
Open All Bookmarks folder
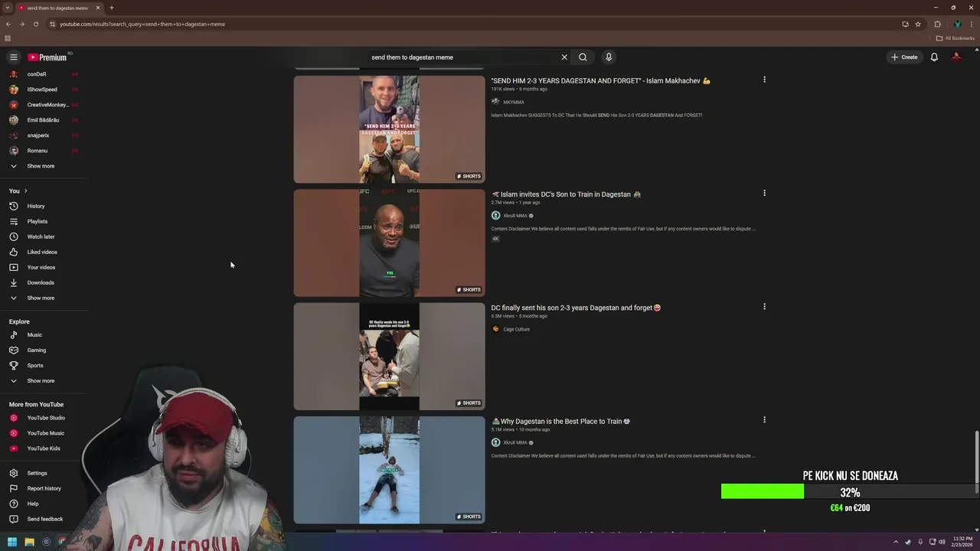tap(955, 38)
